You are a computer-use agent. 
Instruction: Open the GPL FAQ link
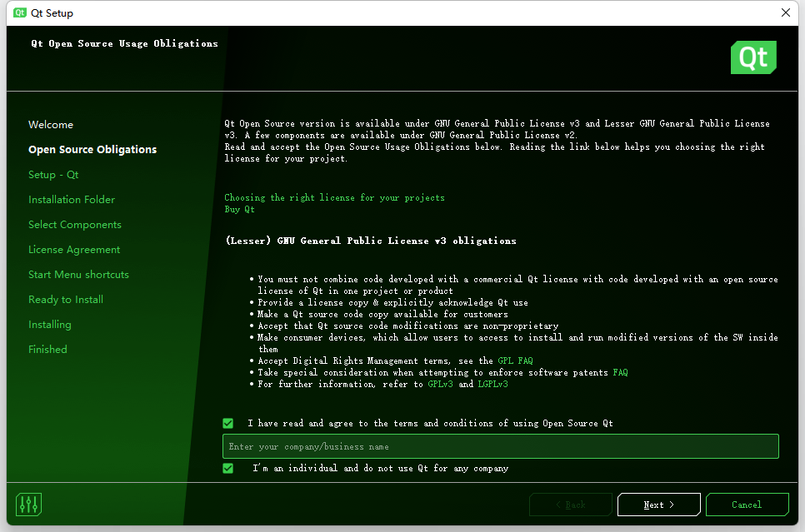point(515,360)
